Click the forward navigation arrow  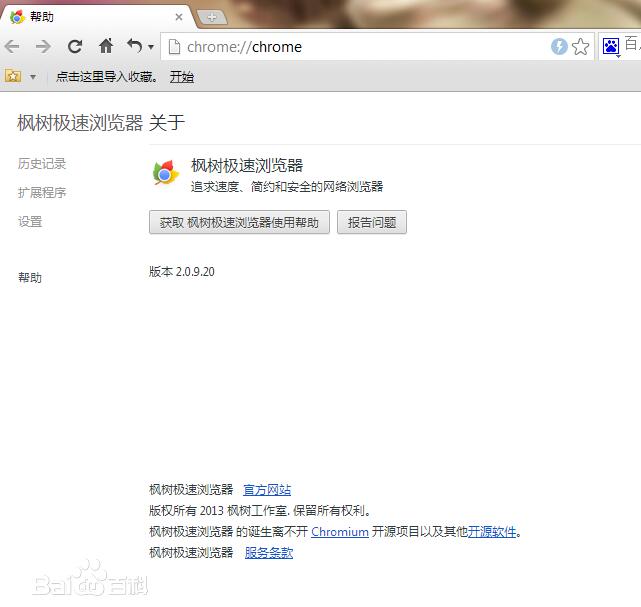43,47
